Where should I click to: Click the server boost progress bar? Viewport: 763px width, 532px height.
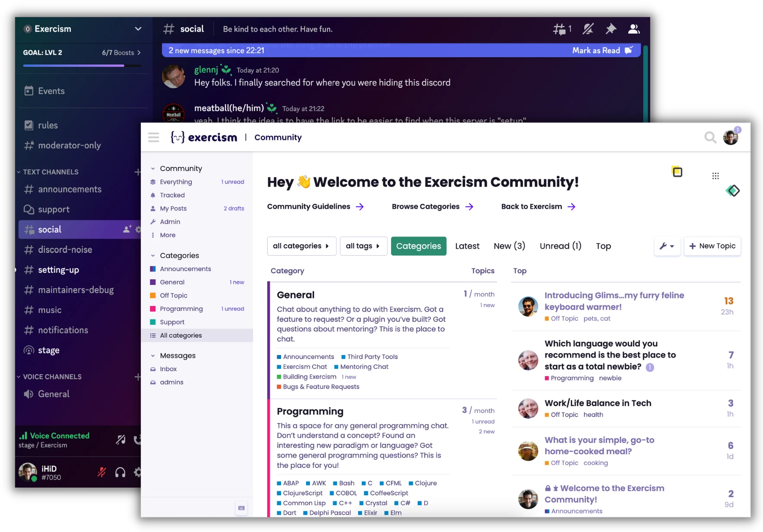(82, 66)
